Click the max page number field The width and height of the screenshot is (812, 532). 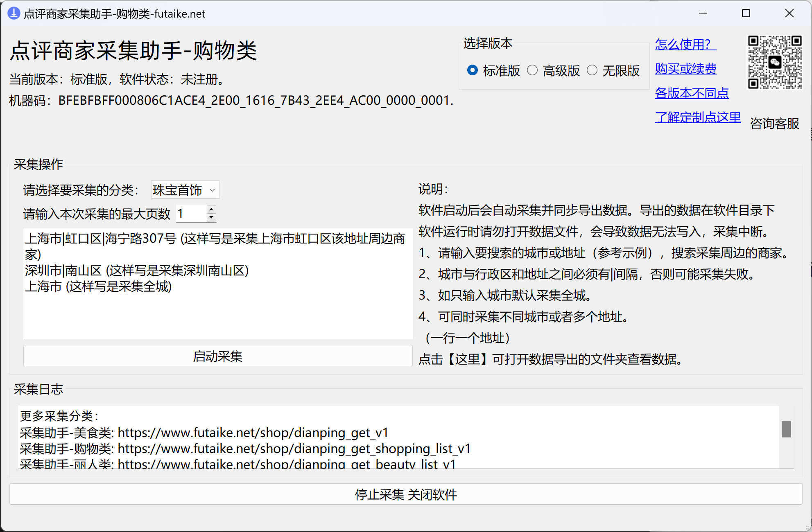[191, 214]
